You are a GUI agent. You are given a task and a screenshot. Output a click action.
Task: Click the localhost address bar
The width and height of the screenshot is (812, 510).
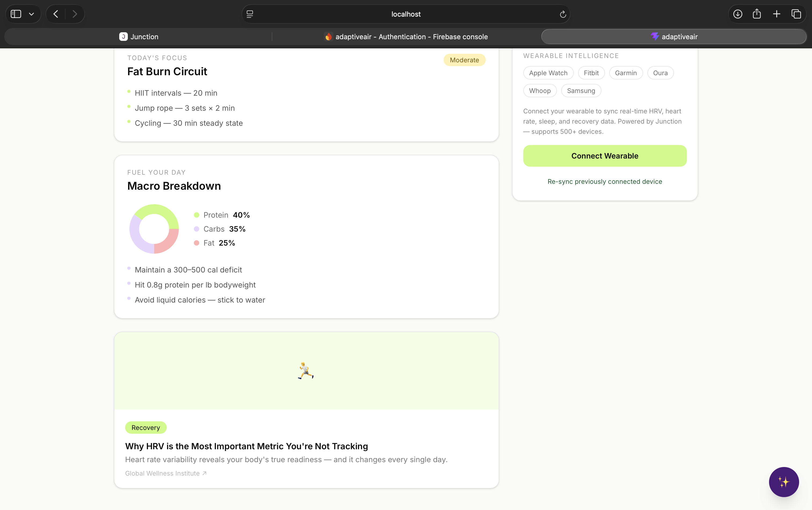(x=406, y=14)
